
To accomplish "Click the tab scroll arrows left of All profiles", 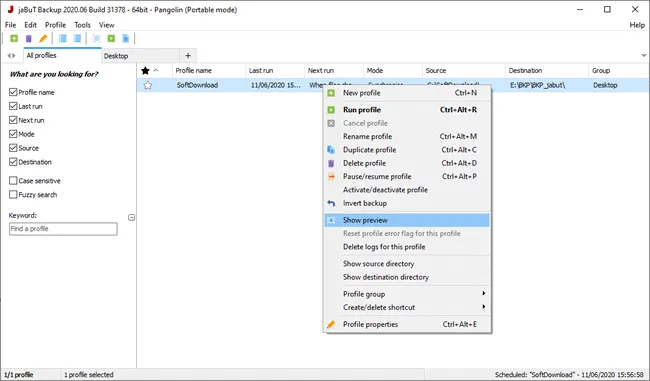I will coord(11,56).
